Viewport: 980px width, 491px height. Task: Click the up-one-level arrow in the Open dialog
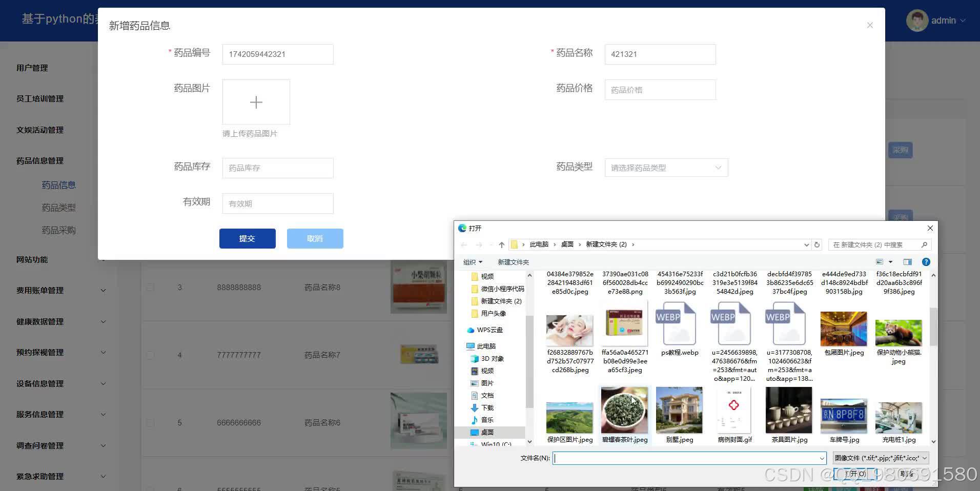501,244
